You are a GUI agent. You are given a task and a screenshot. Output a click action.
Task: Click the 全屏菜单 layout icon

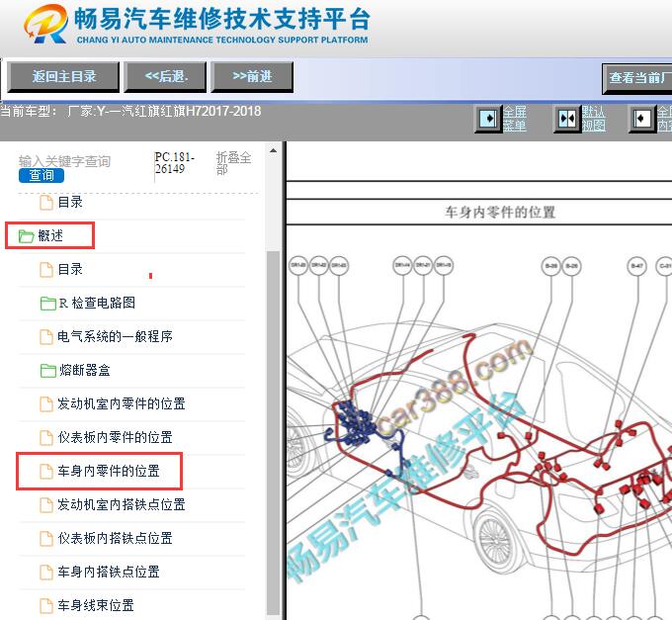488,119
